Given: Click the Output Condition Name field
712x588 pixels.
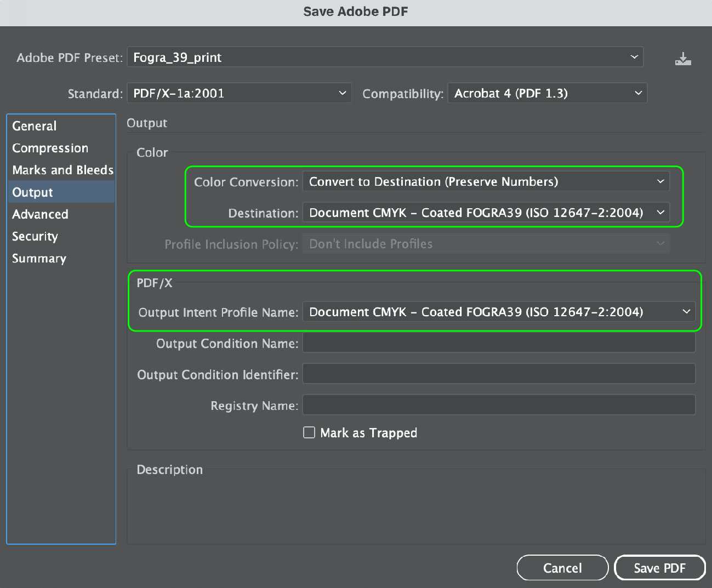Looking at the screenshot, I should coord(499,343).
